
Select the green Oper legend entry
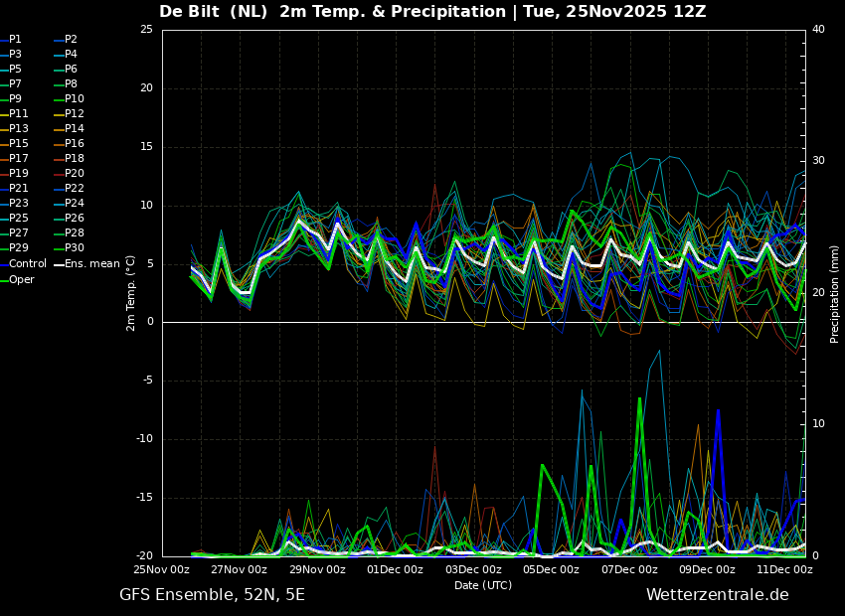coord(17,279)
